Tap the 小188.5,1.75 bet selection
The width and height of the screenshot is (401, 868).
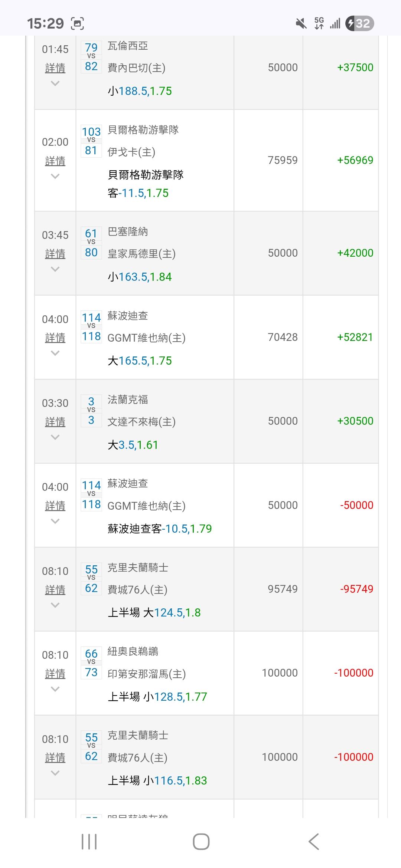(x=140, y=91)
